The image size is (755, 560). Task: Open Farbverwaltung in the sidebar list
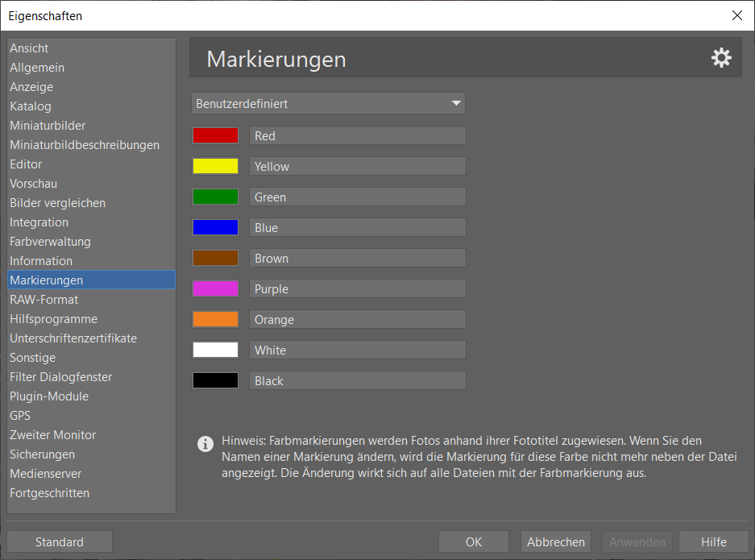[x=92, y=241]
